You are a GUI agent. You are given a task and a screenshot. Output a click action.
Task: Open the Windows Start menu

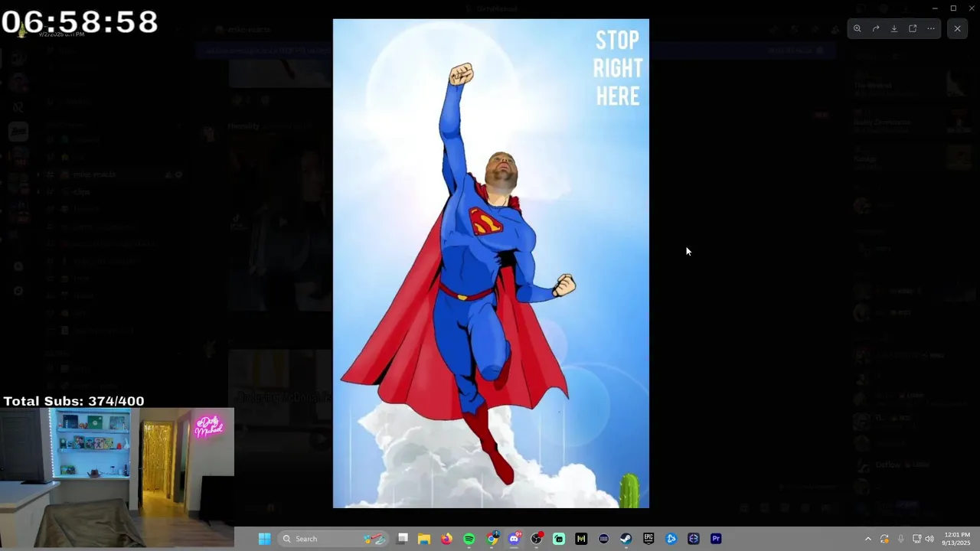pos(264,539)
